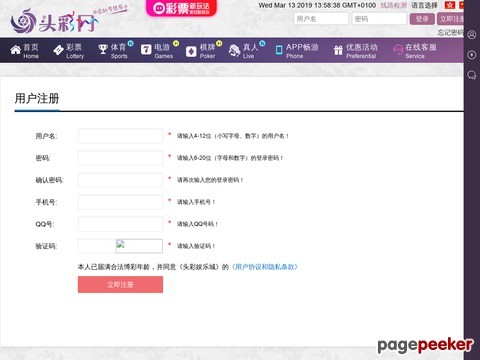Focus the registration 用户名 input field

click(x=120, y=136)
